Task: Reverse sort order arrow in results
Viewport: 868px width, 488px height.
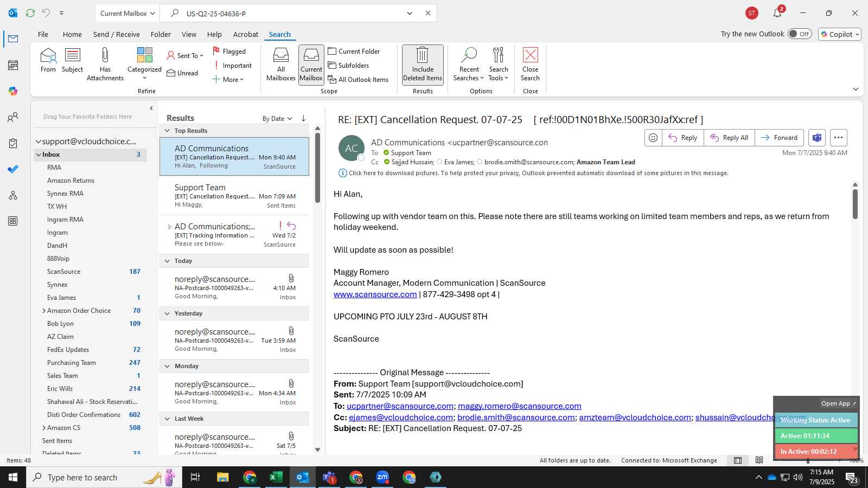Action: pyautogui.click(x=303, y=118)
